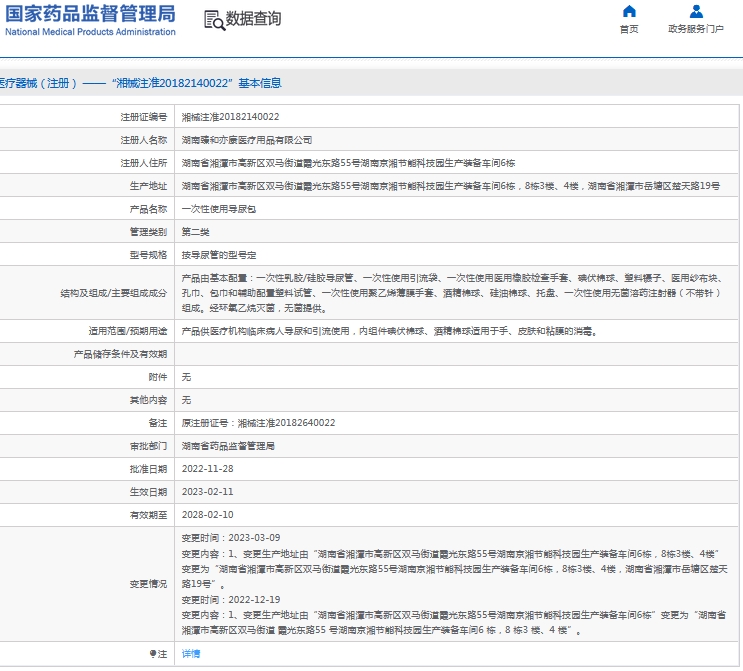
Task: Click the 批准日期 row label
Action: pos(148,469)
